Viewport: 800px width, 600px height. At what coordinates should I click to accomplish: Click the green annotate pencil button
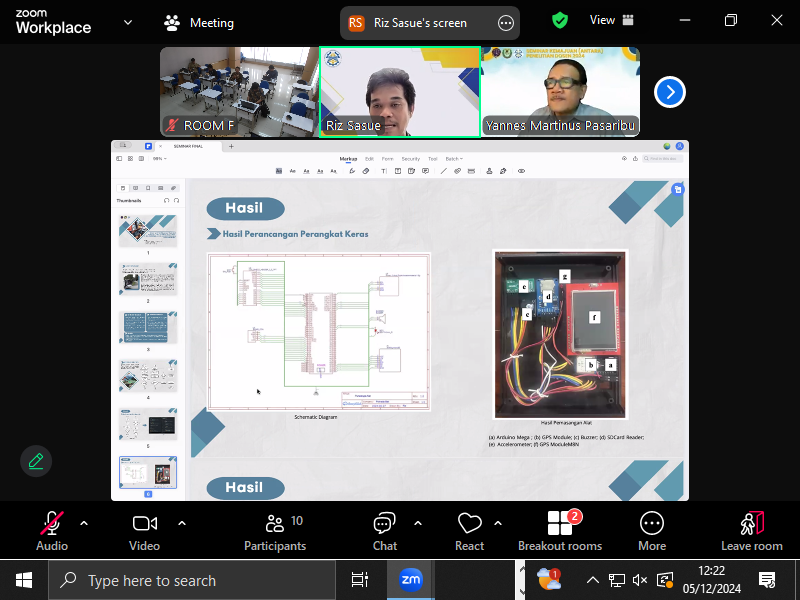point(36,461)
